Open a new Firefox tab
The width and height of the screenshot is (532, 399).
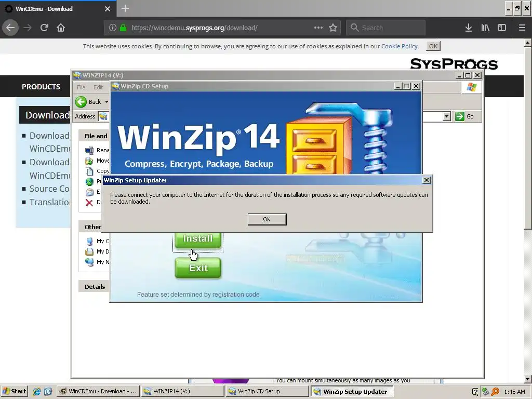(125, 8)
